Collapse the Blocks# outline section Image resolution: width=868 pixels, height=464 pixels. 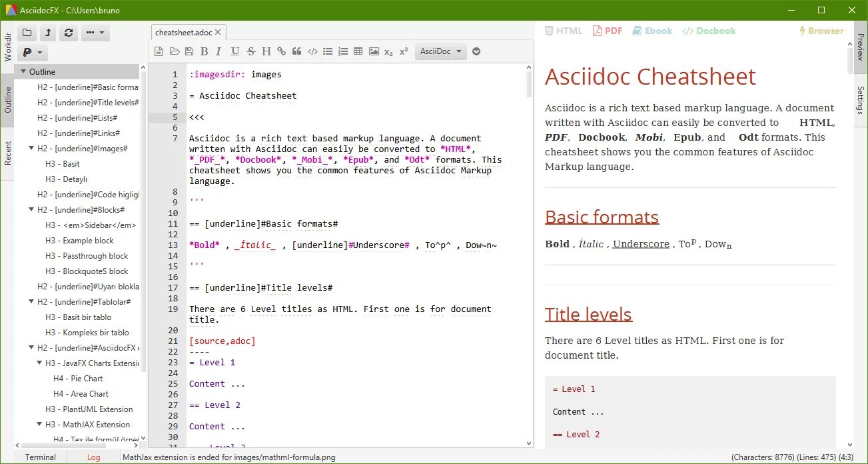point(31,209)
